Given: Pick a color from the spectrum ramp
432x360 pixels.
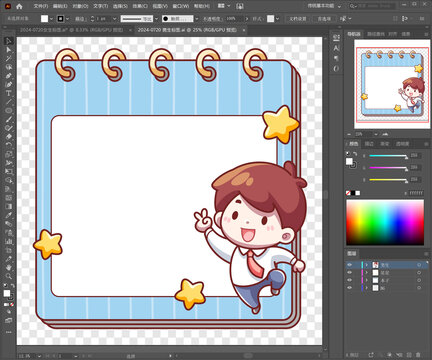Looking at the screenshot, I should (x=385, y=222).
